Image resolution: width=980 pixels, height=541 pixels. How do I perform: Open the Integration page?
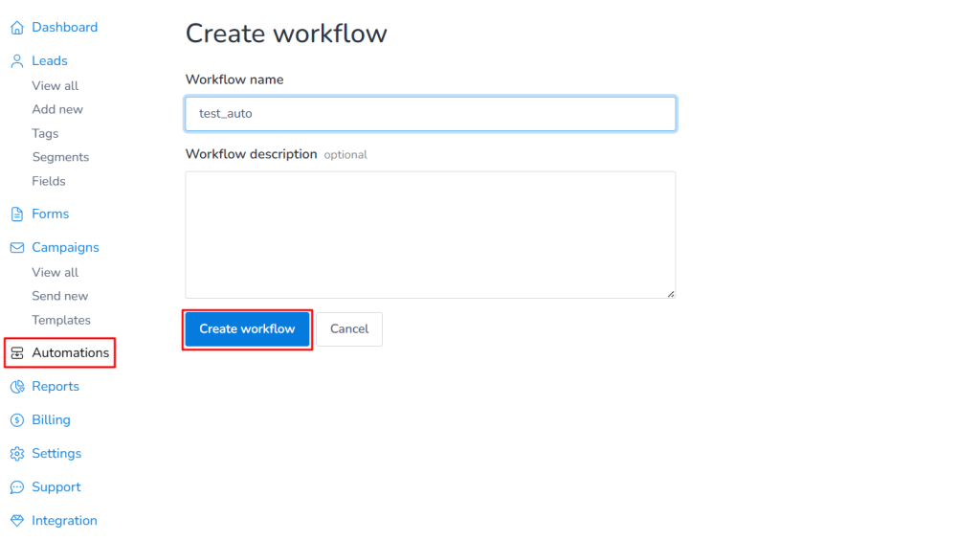[64, 520]
